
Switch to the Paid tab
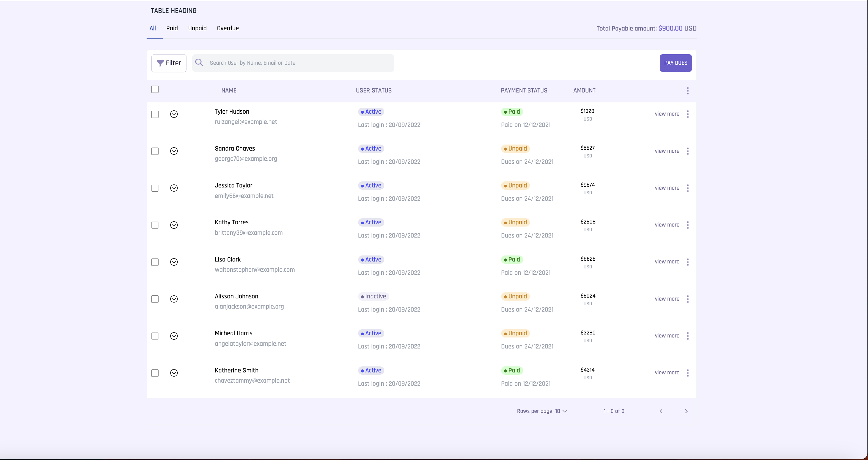tap(172, 28)
